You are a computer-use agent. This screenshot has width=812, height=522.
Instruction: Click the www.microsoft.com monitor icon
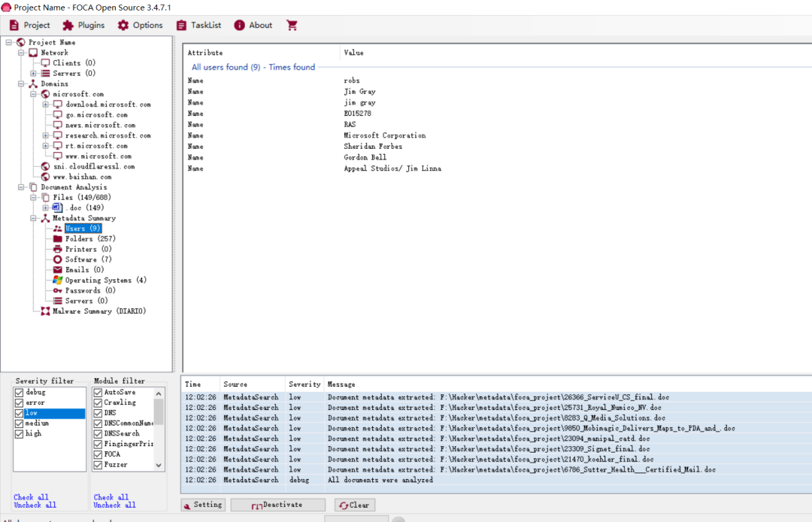pos(57,156)
